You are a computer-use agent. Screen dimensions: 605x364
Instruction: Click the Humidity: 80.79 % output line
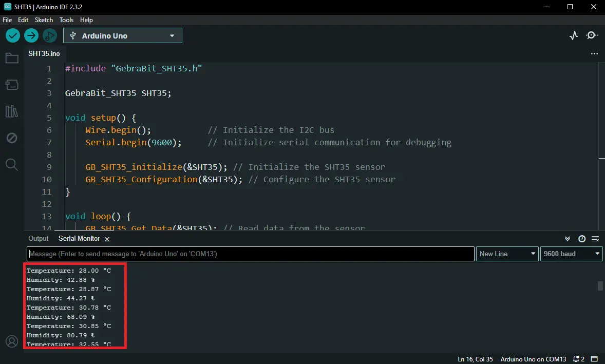click(x=61, y=335)
